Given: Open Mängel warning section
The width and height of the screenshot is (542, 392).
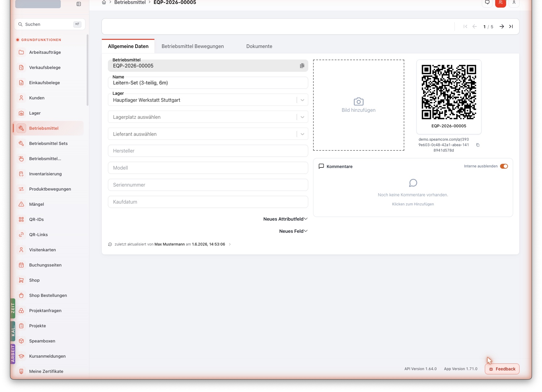Looking at the screenshot, I should [48, 204].
